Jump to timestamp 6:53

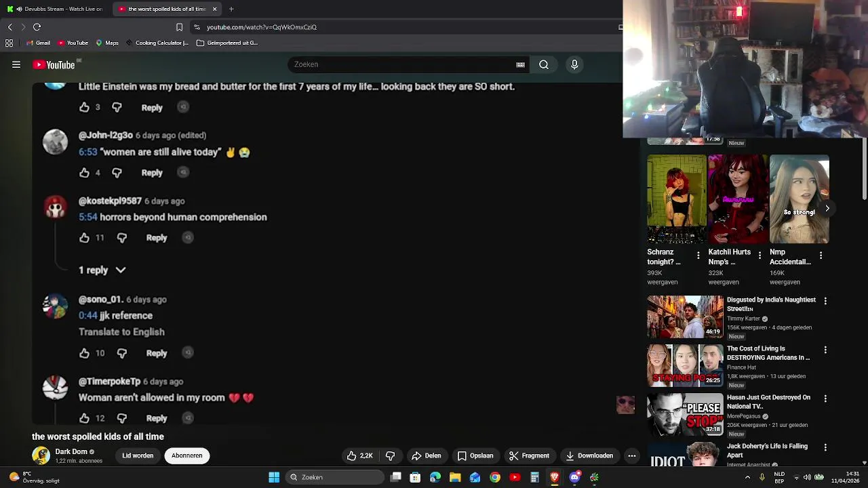[x=88, y=152]
